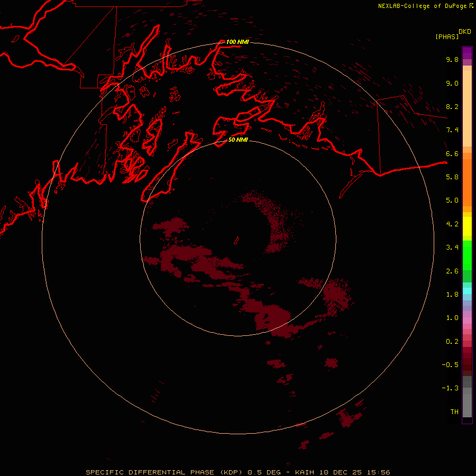Click the Specific Differential Phase caption at the bottom
Screen dimensions: 476x476
(238, 472)
